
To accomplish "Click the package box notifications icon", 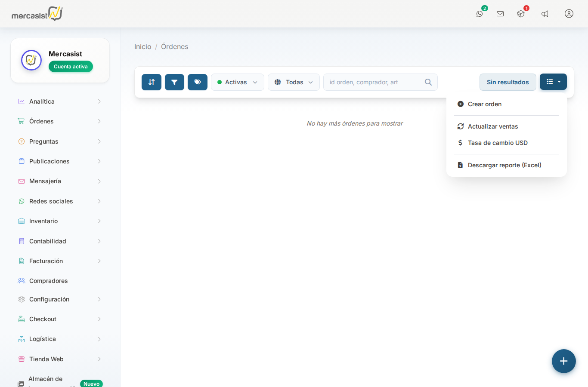I will (521, 14).
